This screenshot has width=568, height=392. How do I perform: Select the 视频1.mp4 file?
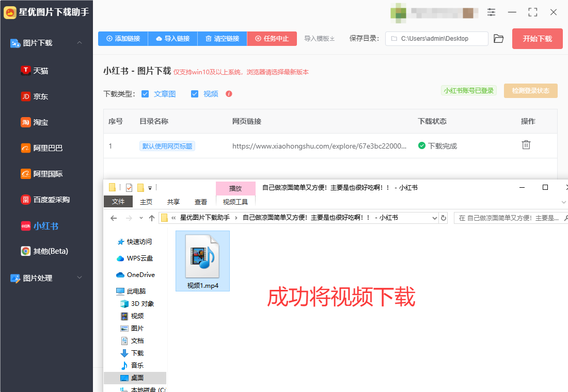(x=202, y=260)
